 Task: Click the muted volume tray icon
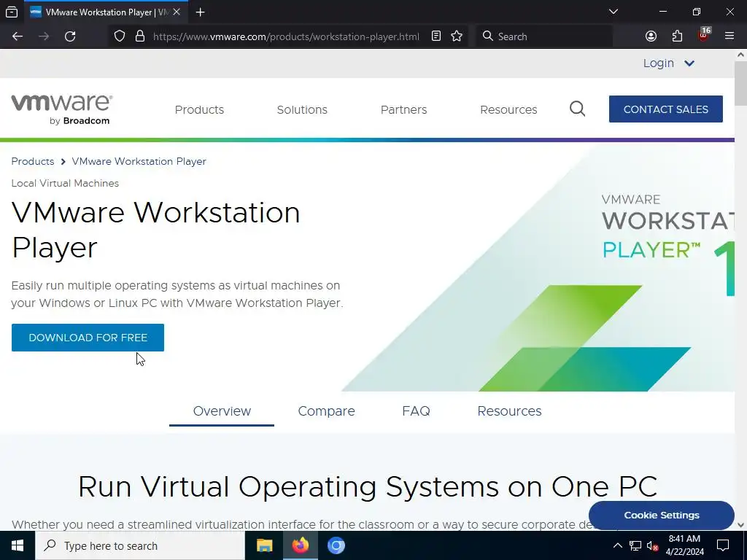click(652, 545)
